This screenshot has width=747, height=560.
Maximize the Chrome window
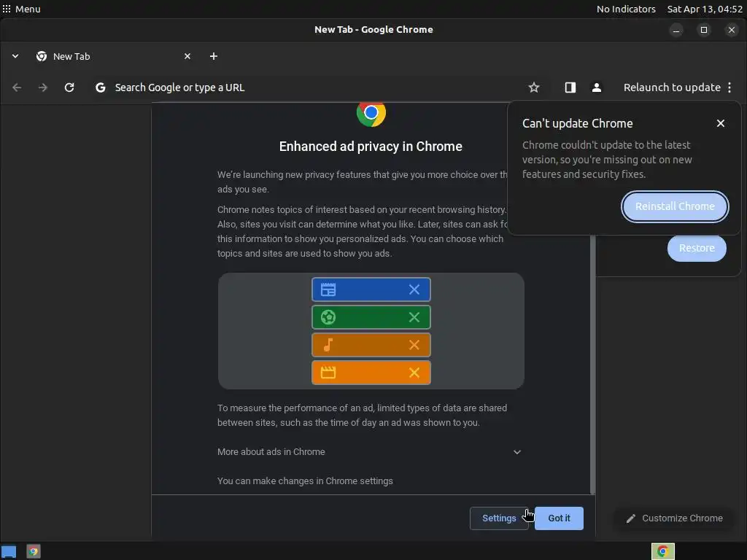click(704, 30)
